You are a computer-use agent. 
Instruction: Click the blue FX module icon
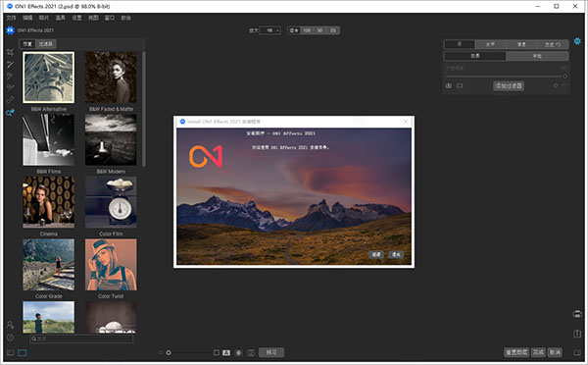[10, 30]
